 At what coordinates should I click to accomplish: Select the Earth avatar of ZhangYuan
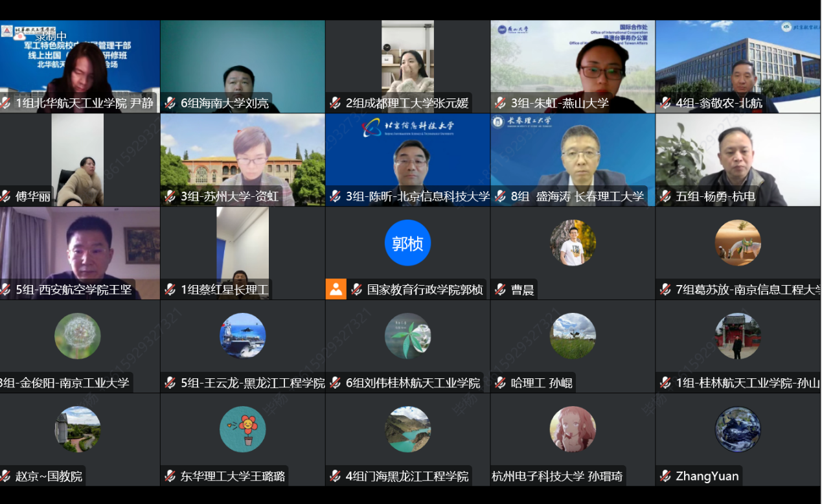[x=738, y=430]
